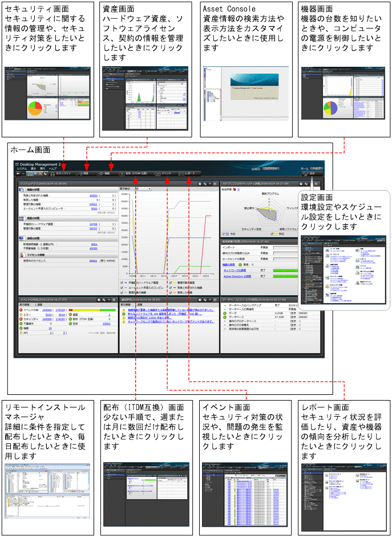Image resolution: width=392 pixels, height=537 pixels.
Task: Toggle 危険と判定された機器 chart series checkbox
Action: (171, 288)
